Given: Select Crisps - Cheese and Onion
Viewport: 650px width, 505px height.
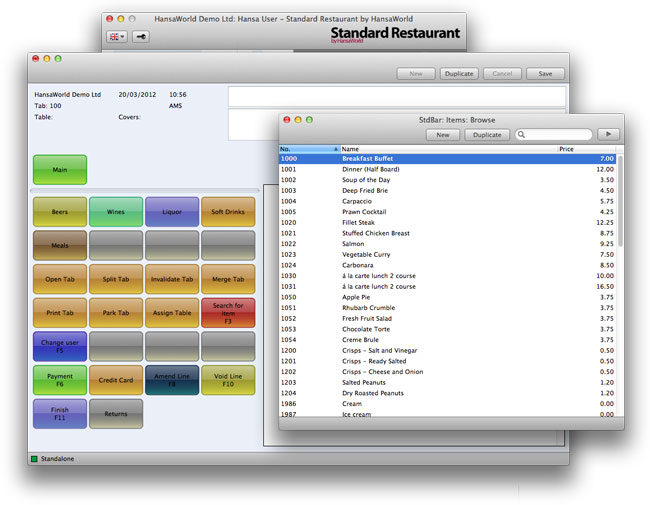Looking at the screenshot, I should 448,372.
